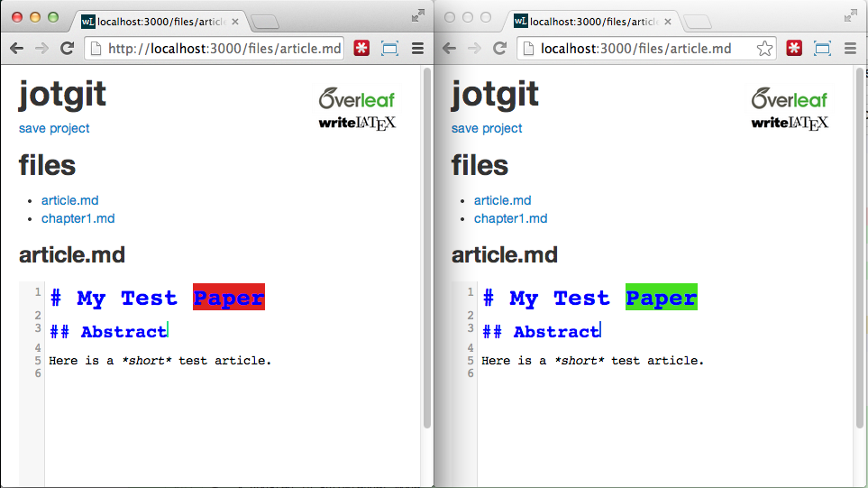The height and width of the screenshot is (488, 868).
Task: Click red asterisk extension icon in right window
Action: [x=794, y=48]
